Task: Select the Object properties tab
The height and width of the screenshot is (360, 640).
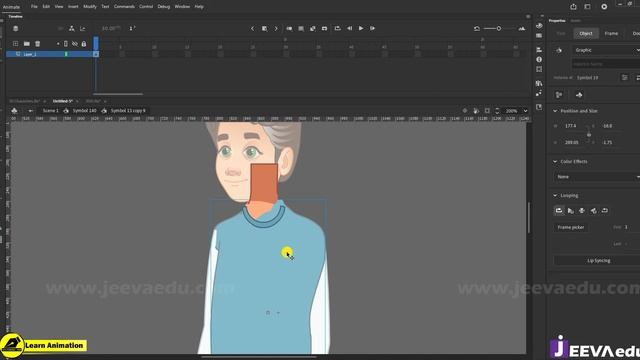Action: pyautogui.click(x=586, y=33)
